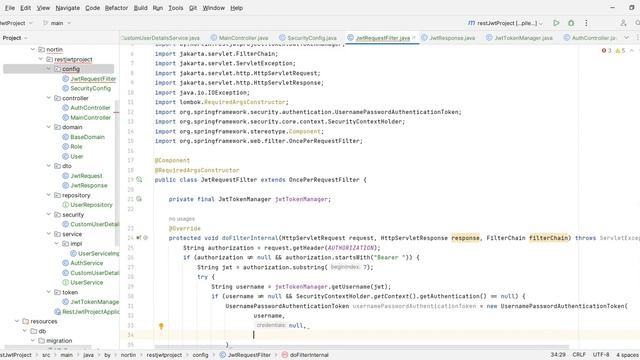
Task: Collapse the token package node
Action: point(49,292)
